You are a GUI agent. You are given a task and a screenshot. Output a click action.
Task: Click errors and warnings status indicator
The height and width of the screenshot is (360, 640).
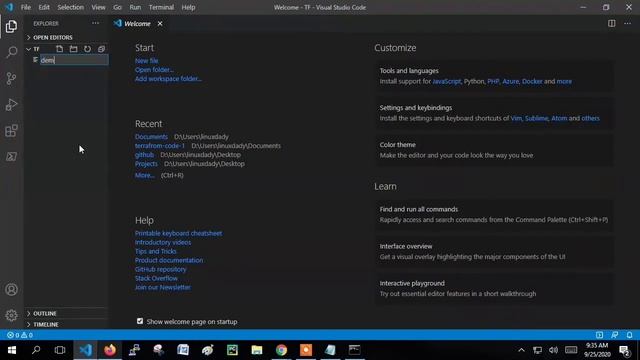click(20, 335)
